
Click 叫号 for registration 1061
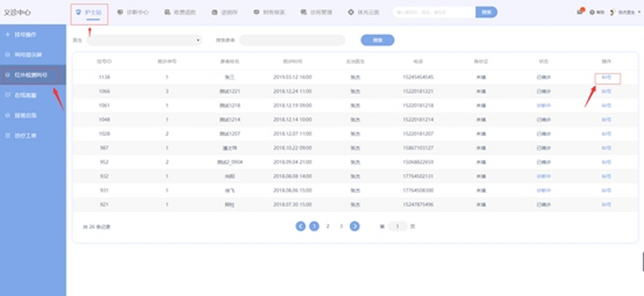(606, 105)
